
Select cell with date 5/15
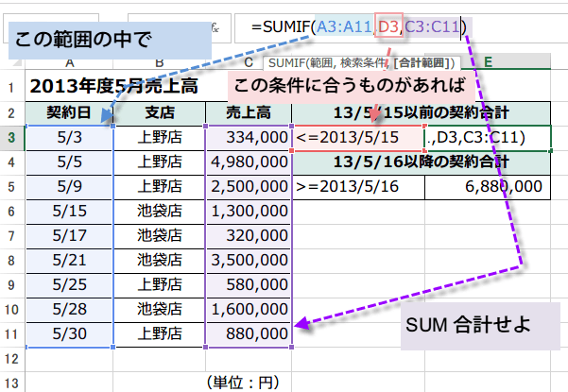click(x=70, y=212)
